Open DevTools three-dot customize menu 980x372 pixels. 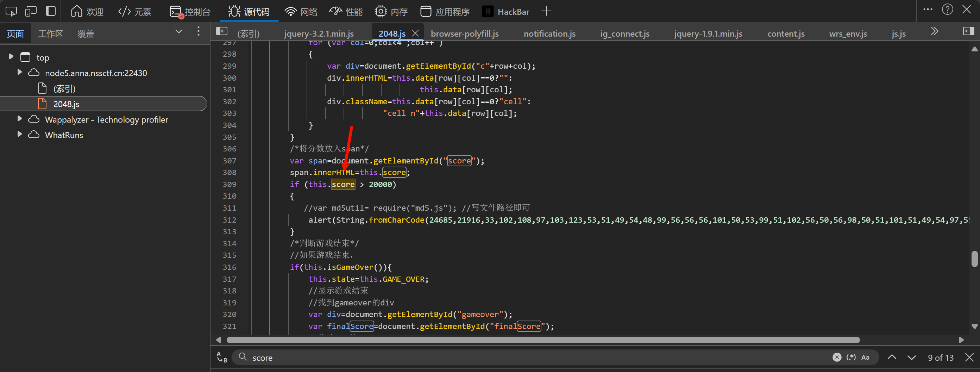[x=928, y=10]
